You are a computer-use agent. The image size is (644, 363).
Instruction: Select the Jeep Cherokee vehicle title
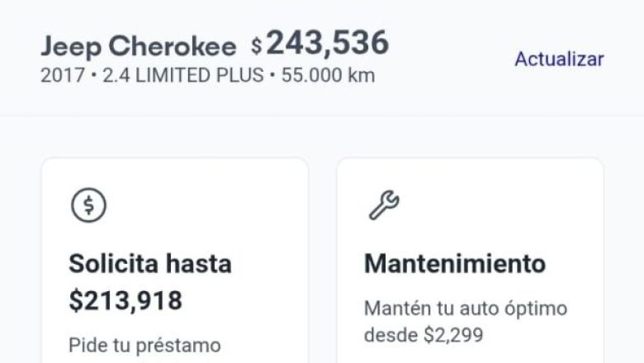point(139,46)
